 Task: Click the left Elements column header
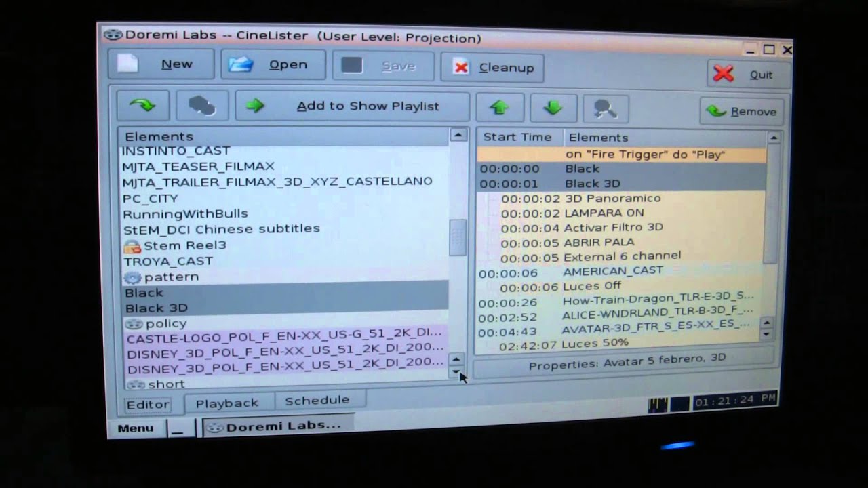(283, 136)
